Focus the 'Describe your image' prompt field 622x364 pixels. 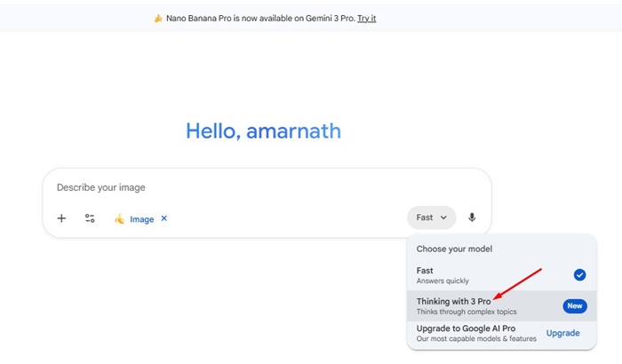click(222, 187)
